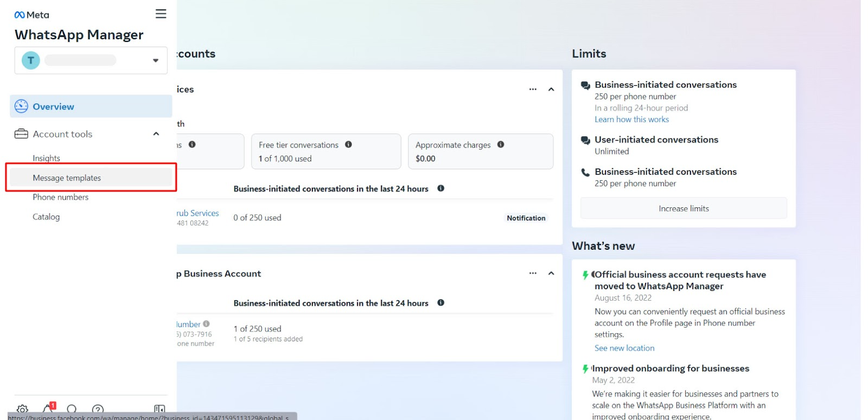
Task: Click '1 of 5 recipients added' text
Action: [268, 339]
